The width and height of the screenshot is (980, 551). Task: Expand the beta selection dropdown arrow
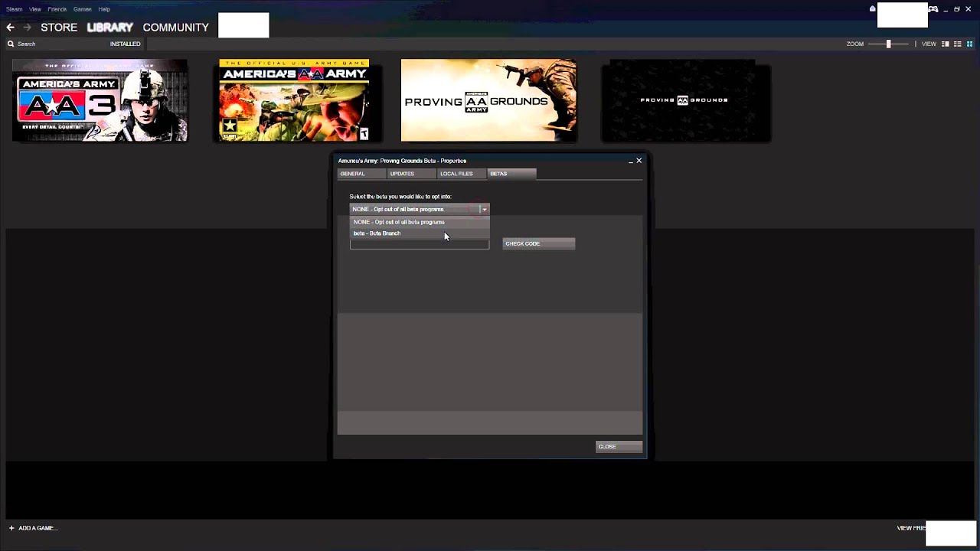pos(484,209)
